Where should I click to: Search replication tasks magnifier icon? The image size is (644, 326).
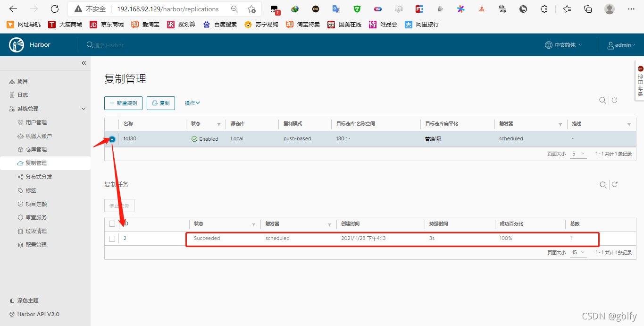(602, 185)
